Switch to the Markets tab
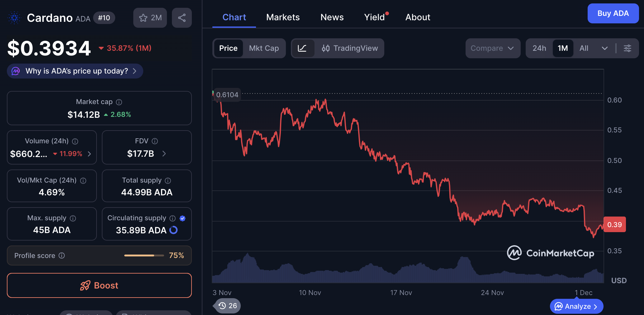The width and height of the screenshot is (644, 315). [282, 17]
